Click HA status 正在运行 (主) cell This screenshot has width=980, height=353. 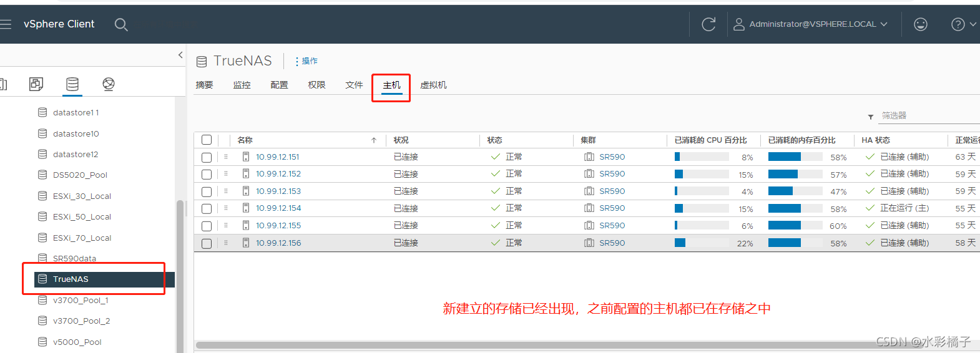coord(904,208)
